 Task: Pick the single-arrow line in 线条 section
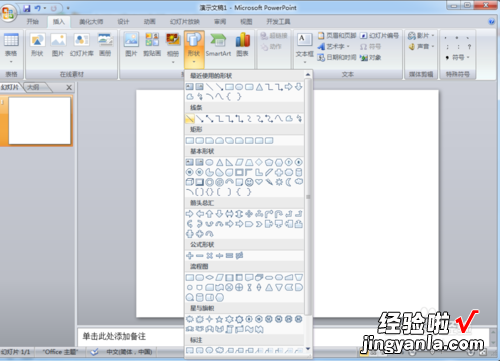pos(199,118)
